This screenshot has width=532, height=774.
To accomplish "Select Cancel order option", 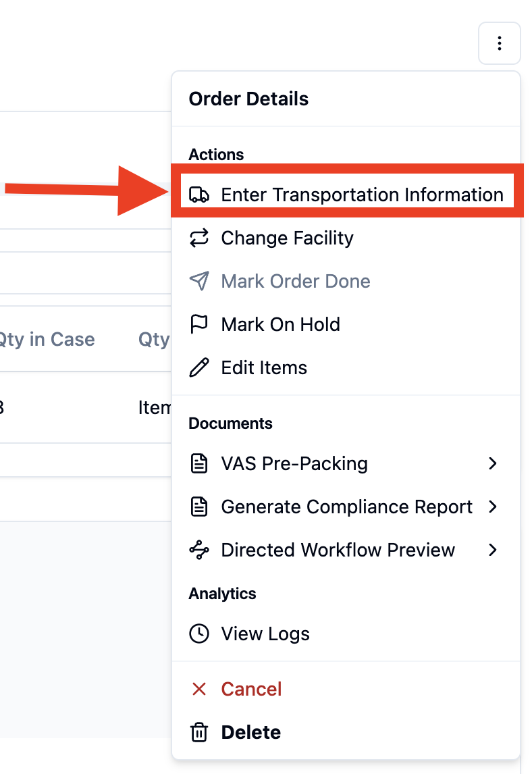I will [x=251, y=689].
